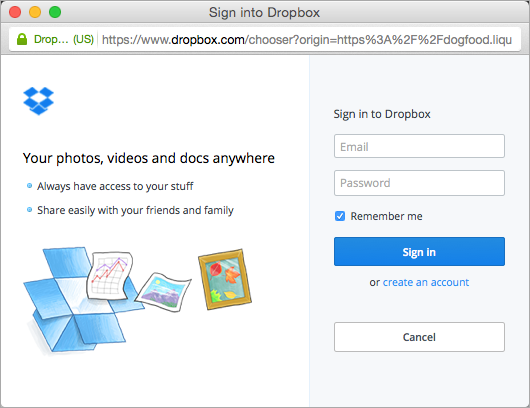Maximize window with the green button

tap(55, 12)
